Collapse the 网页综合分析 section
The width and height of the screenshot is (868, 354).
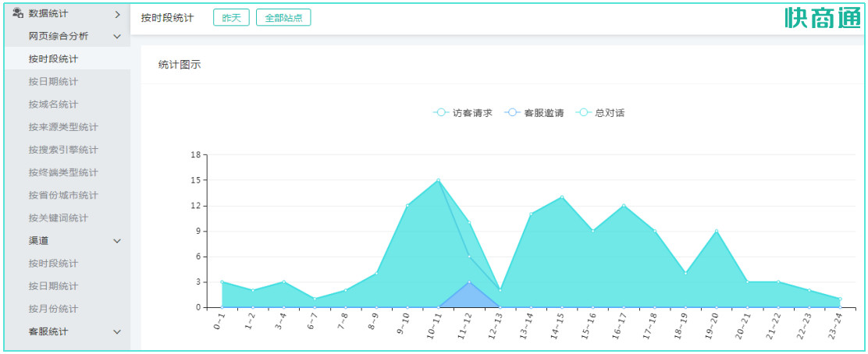[x=117, y=37]
